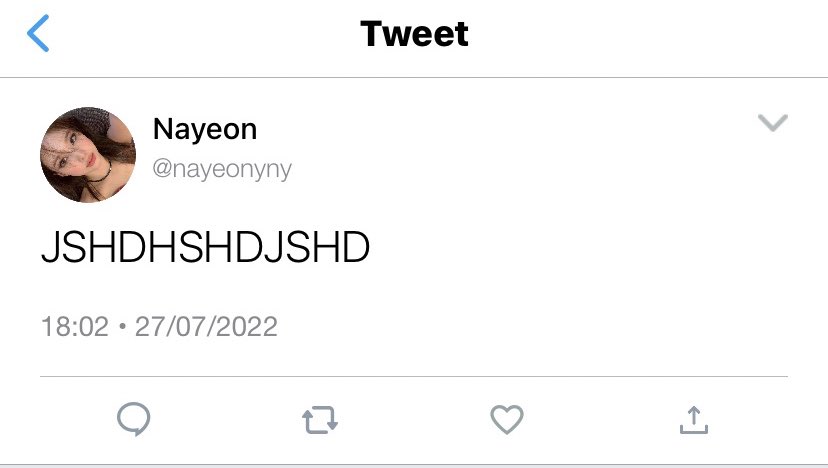Favorite this post with the heart

(x=507, y=419)
